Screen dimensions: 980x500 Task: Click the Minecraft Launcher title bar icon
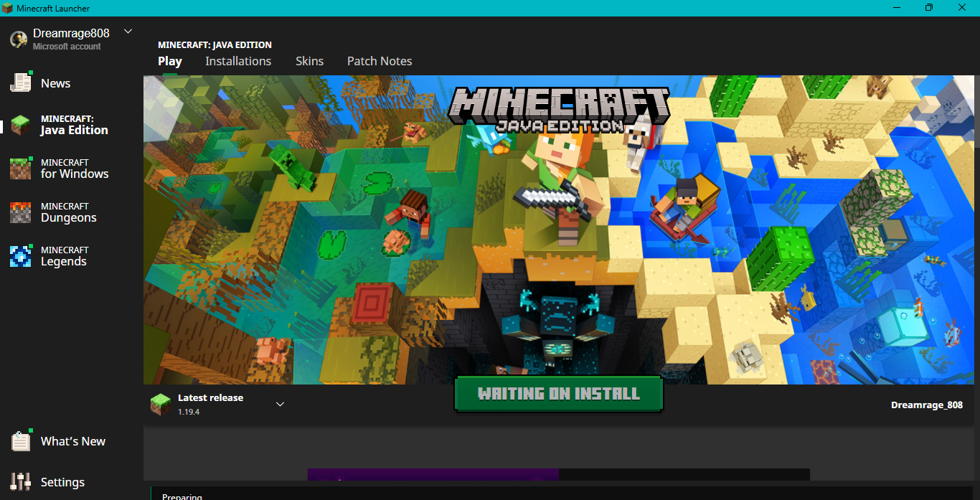[8, 8]
